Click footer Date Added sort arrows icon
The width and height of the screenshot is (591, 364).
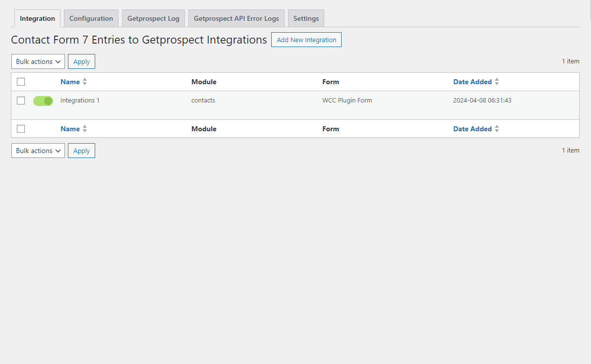(x=497, y=129)
